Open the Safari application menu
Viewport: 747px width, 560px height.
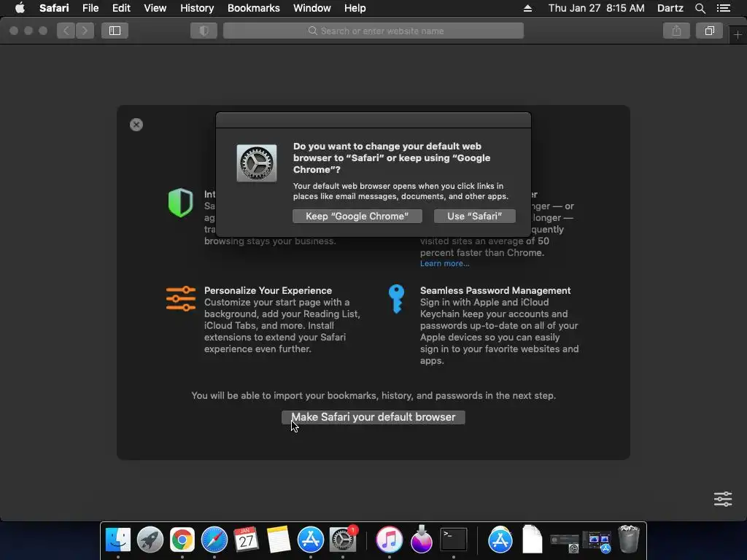(x=54, y=8)
